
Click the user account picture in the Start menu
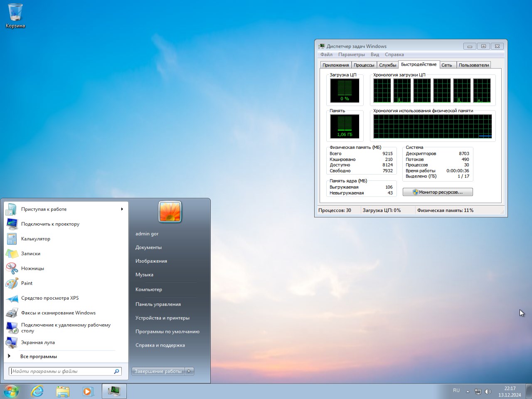point(170,212)
